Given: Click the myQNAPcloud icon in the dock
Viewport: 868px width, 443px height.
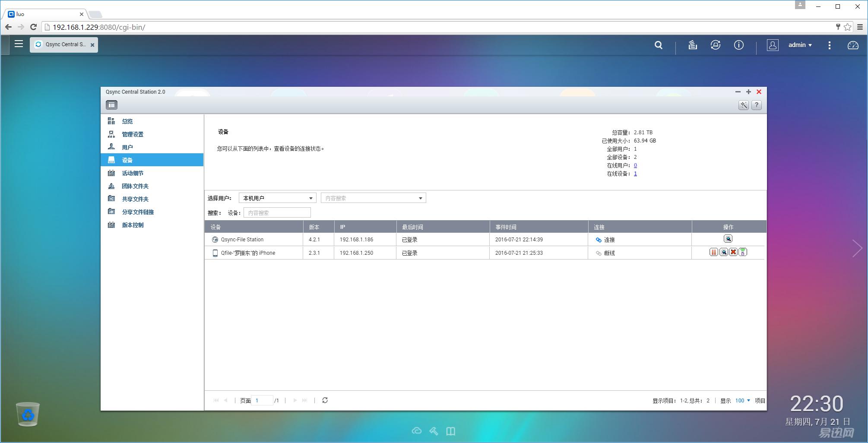Looking at the screenshot, I should 417,431.
